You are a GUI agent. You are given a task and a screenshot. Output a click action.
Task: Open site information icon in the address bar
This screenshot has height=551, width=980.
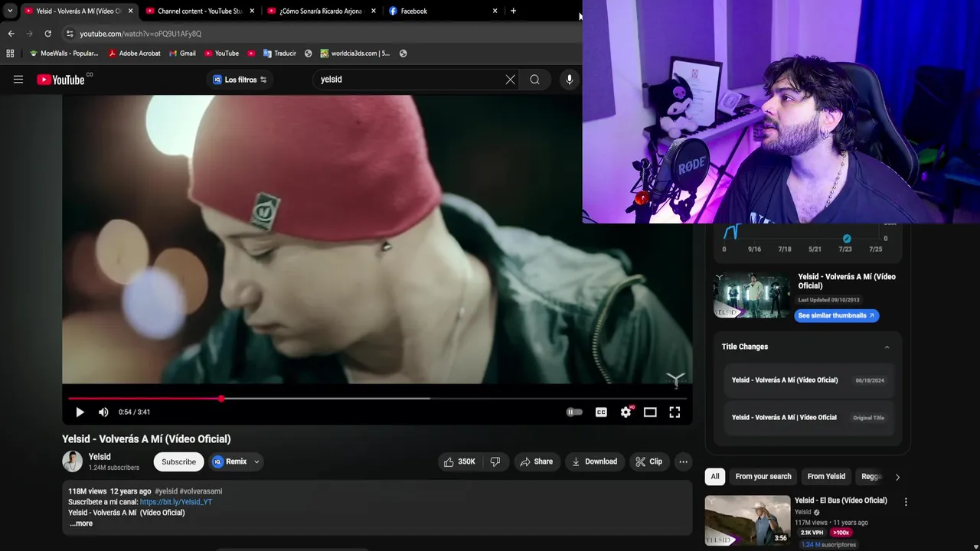(x=70, y=34)
